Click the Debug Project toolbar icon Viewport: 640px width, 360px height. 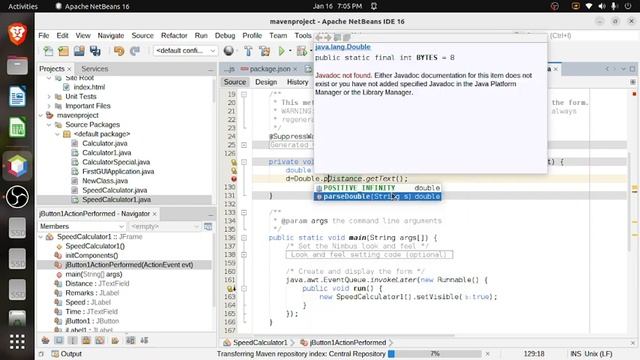click(x=302, y=51)
